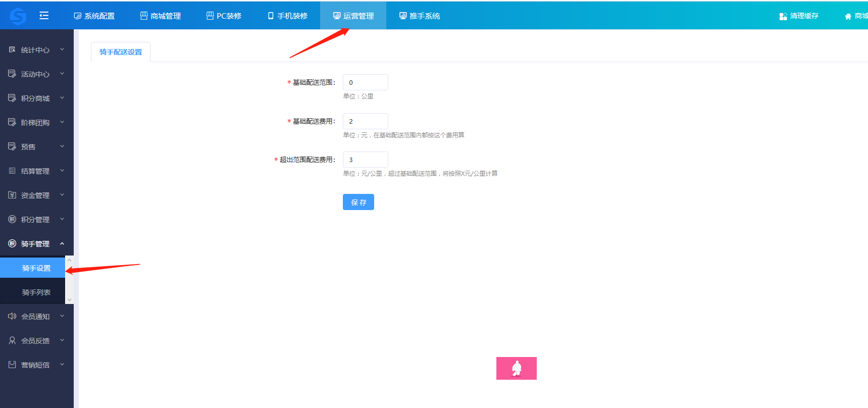Image resolution: width=868 pixels, height=408 pixels.
Task: Collapse sidebar with the hamburger menu icon
Action: click(x=44, y=16)
